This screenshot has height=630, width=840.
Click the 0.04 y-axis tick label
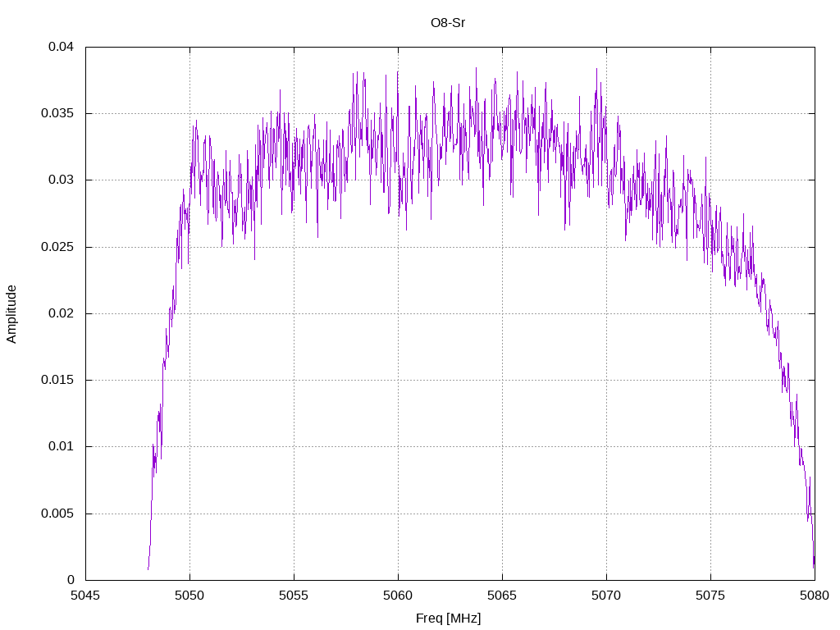click(x=61, y=47)
